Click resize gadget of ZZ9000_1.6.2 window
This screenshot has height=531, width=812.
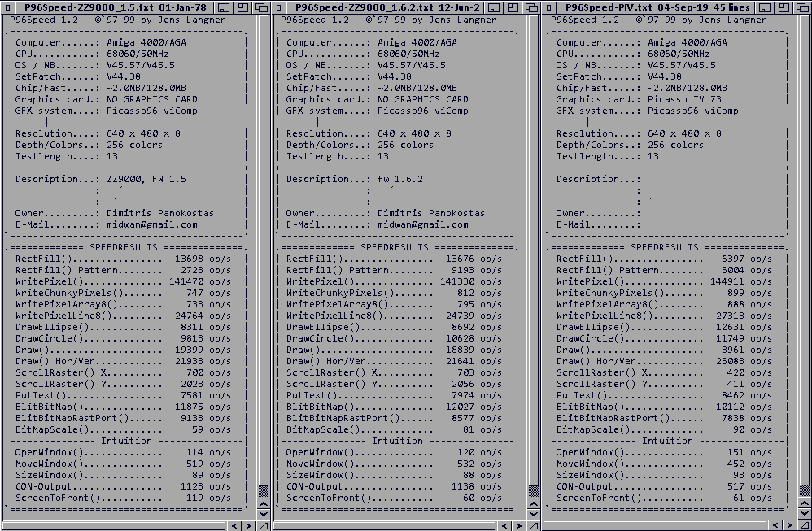click(x=534, y=525)
